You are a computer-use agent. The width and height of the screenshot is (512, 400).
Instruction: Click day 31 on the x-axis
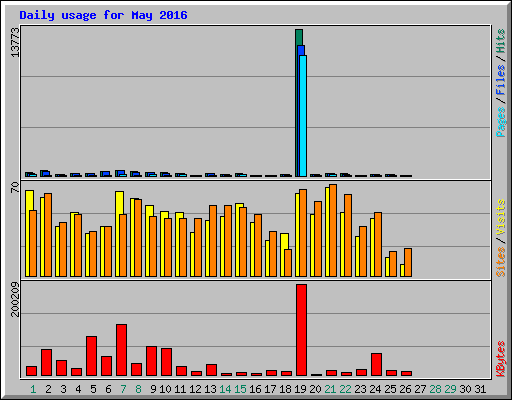click(x=480, y=389)
